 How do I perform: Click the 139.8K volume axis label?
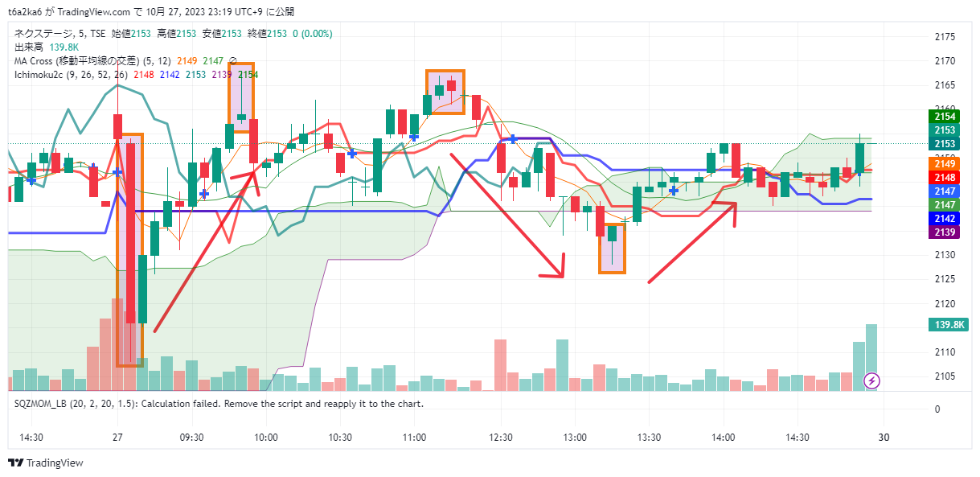click(x=948, y=325)
